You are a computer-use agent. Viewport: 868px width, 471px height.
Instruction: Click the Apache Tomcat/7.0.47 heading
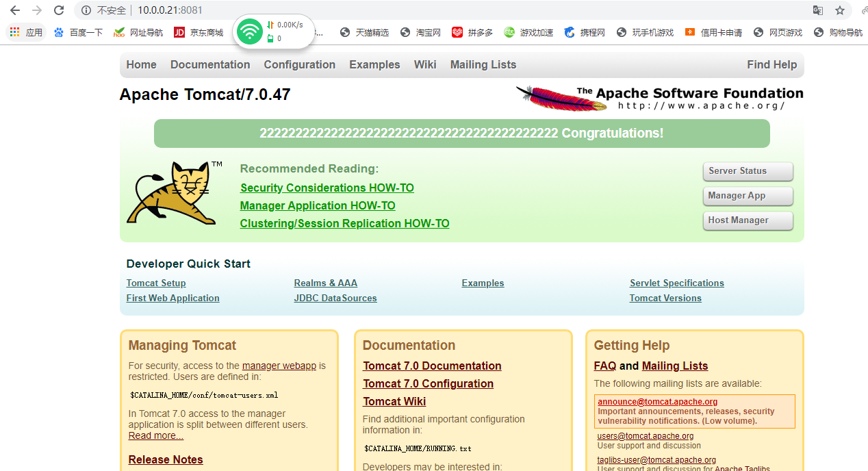click(x=205, y=94)
